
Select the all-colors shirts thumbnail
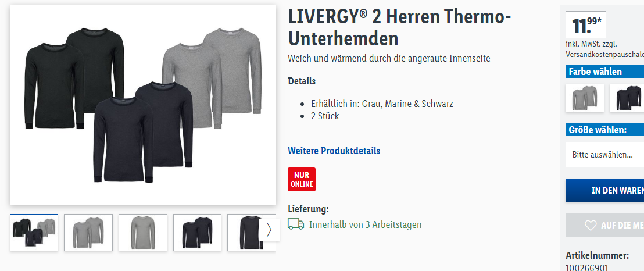click(x=34, y=233)
